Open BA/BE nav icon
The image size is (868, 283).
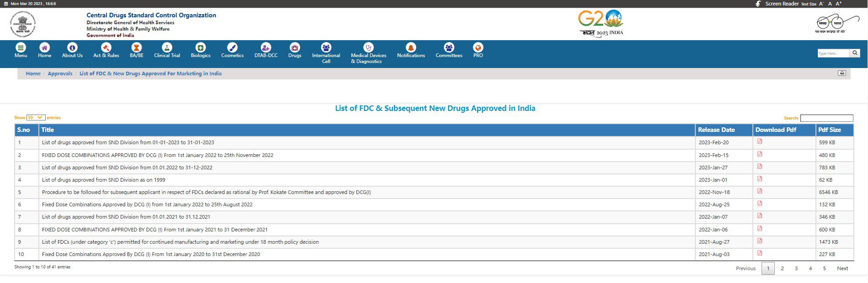[137, 47]
